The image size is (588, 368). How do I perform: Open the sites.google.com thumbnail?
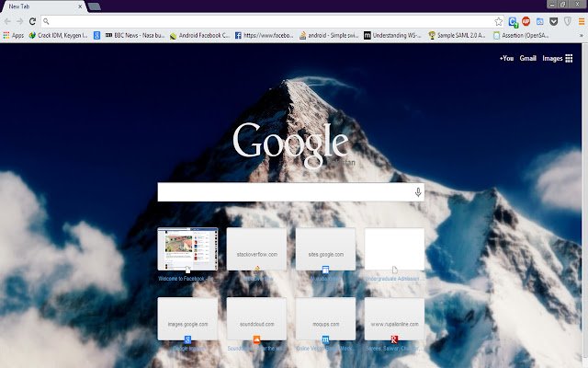pyautogui.click(x=325, y=249)
